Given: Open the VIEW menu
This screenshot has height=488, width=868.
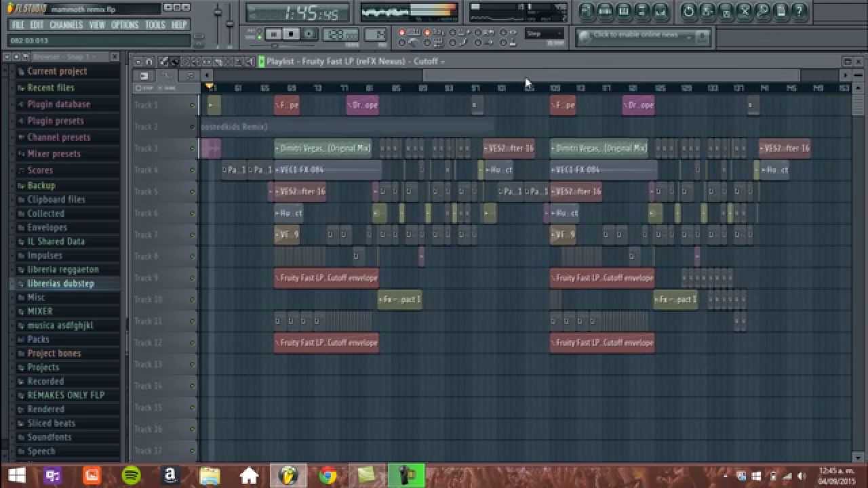Looking at the screenshot, I should tap(97, 25).
